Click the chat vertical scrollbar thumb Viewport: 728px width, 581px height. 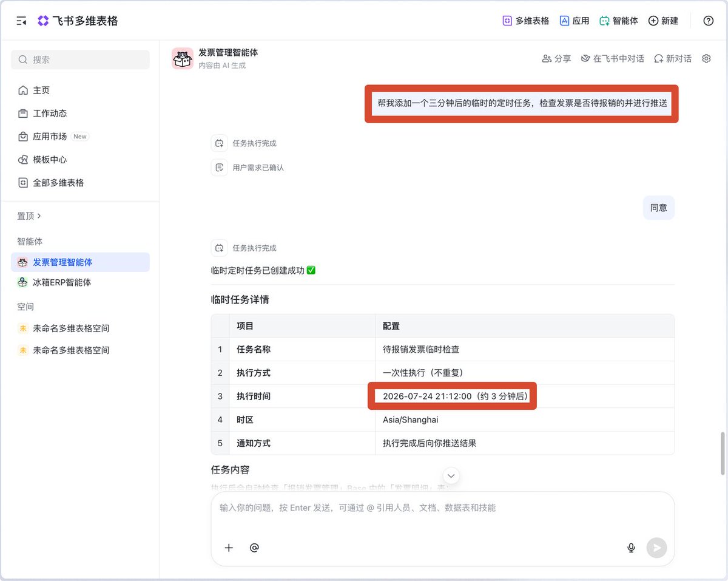point(722,454)
